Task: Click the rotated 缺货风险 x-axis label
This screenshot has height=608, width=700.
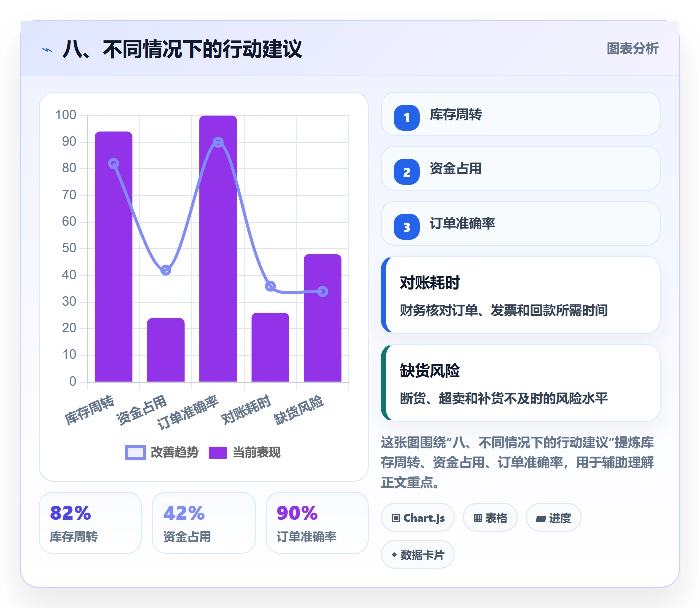Action: [x=298, y=410]
